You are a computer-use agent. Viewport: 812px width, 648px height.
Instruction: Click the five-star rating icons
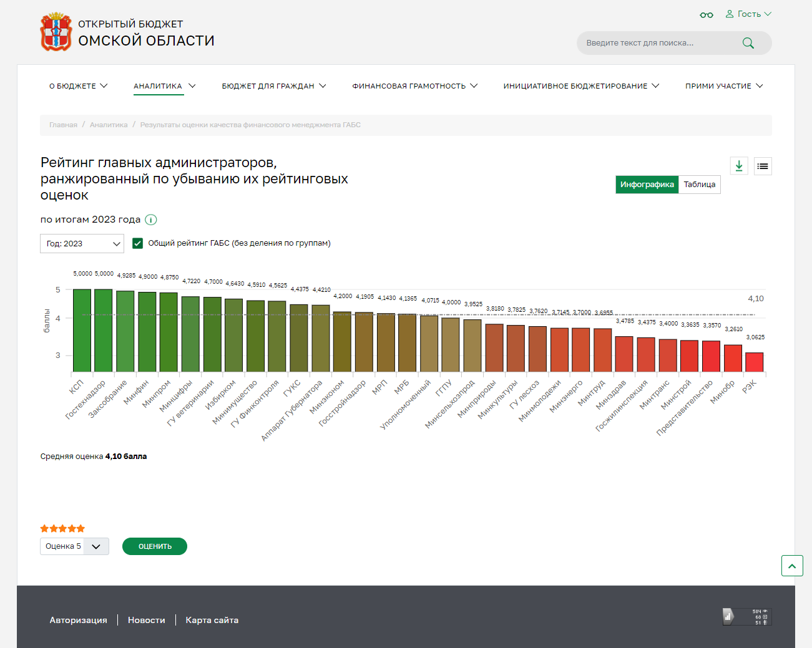tap(62, 528)
